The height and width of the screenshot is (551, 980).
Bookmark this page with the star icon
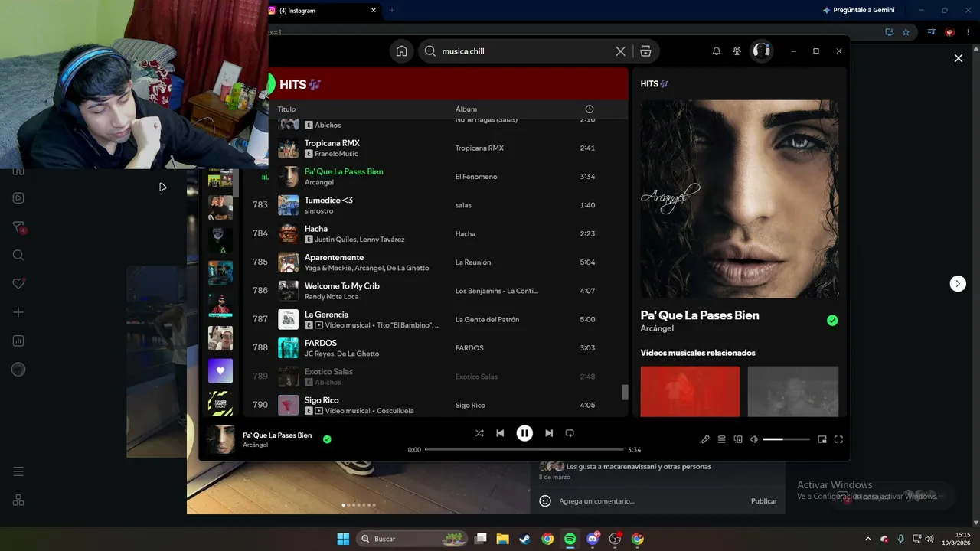coord(906,32)
